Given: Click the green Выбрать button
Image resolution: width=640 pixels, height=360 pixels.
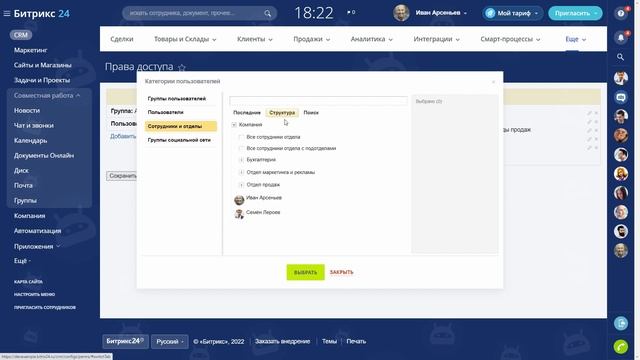Looking at the screenshot, I should 305,272.
